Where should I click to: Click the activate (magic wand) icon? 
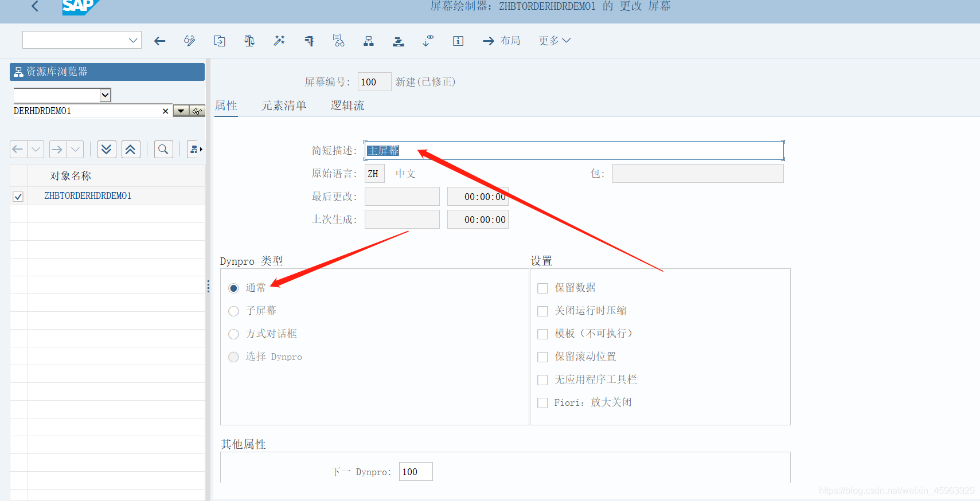[x=279, y=41]
